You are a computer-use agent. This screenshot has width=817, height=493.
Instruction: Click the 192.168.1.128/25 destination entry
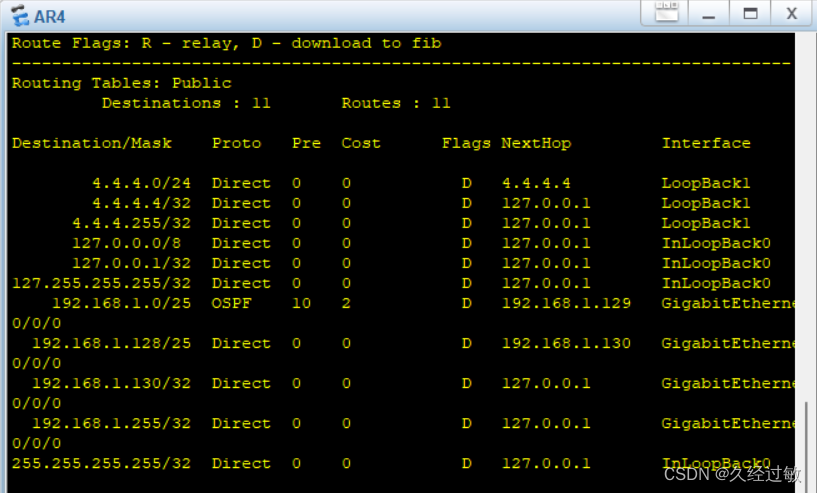click(112, 343)
